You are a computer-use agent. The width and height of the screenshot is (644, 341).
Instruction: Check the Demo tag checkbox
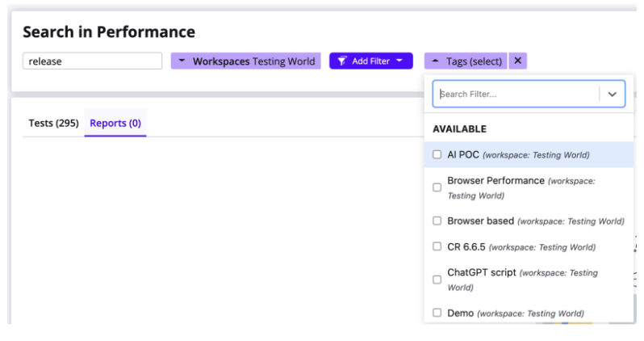[437, 313]
